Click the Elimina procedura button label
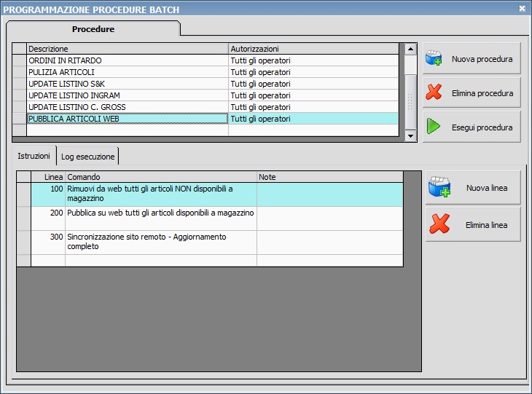The height and width of the screenshot is (394, 532). (x=482, y=93)
